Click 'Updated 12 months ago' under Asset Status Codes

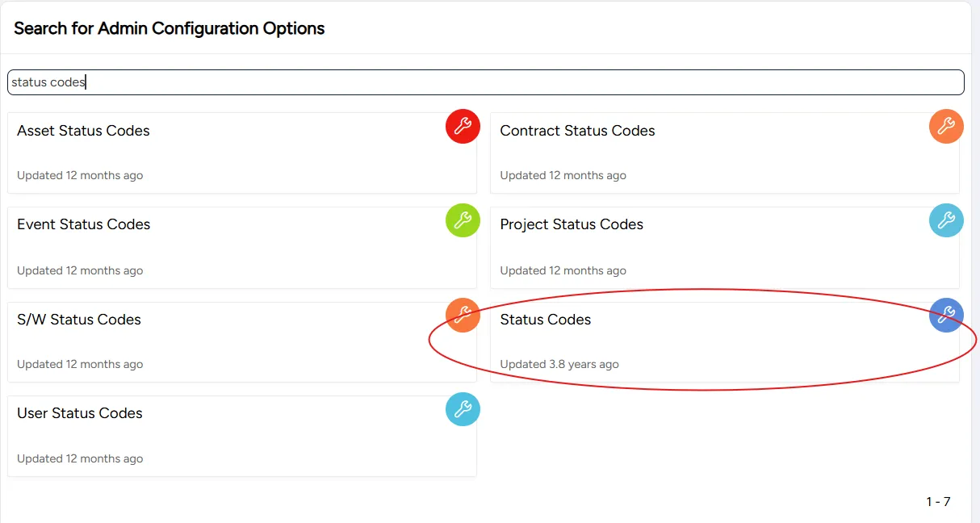pyautogui.click(x=80, y=176)
